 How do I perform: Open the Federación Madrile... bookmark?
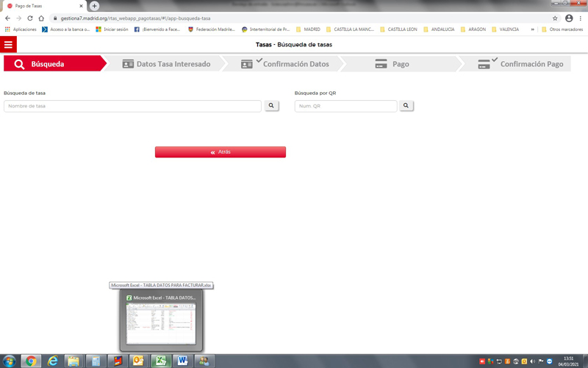pyautogui.click(x=212, y=29)
